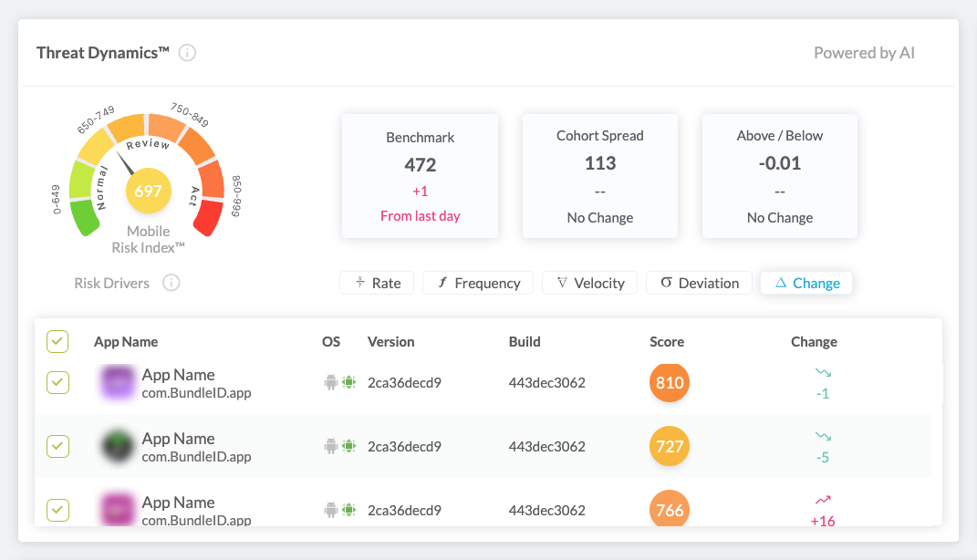Screen dimensions: 977x560
Task: Click upward trend arrow above +16 change
Action: pos(823,501)
